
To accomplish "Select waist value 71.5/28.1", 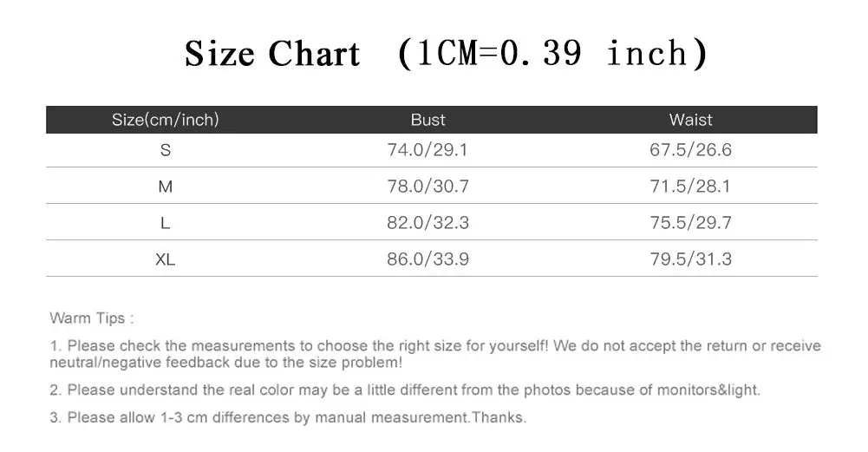I will coord(690,187).
